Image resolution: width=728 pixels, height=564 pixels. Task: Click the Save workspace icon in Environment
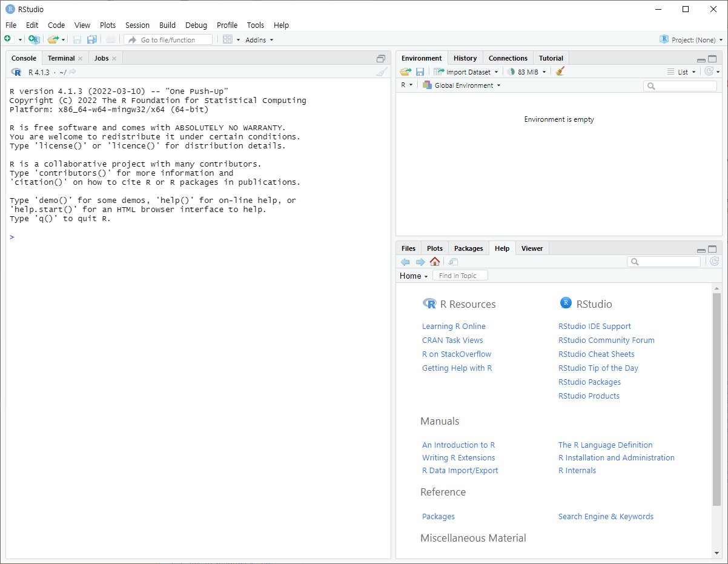pos(420,71)
